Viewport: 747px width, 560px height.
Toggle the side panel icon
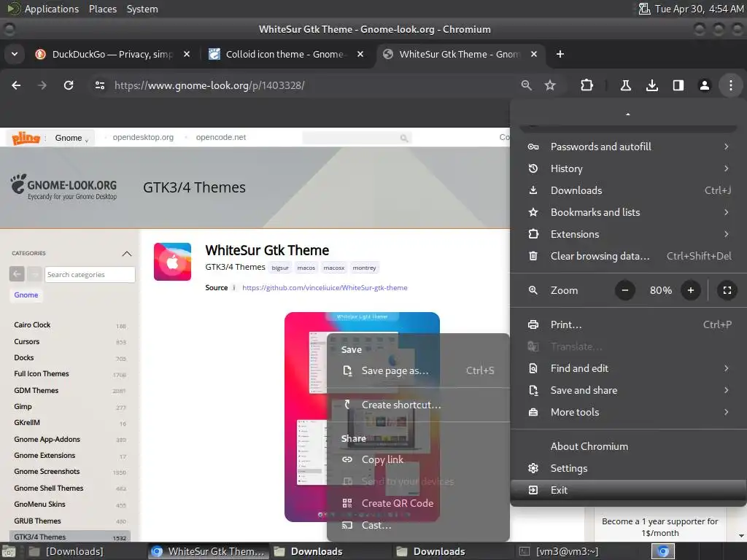coord(678,85)
